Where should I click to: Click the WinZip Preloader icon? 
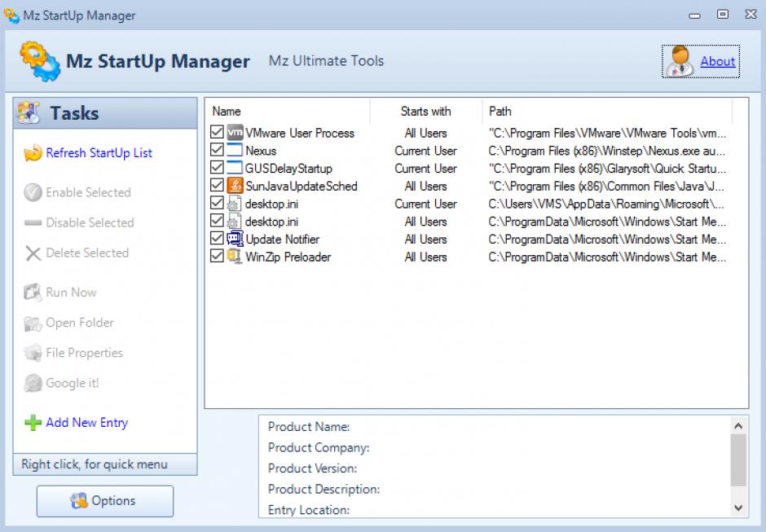point(235,257)
